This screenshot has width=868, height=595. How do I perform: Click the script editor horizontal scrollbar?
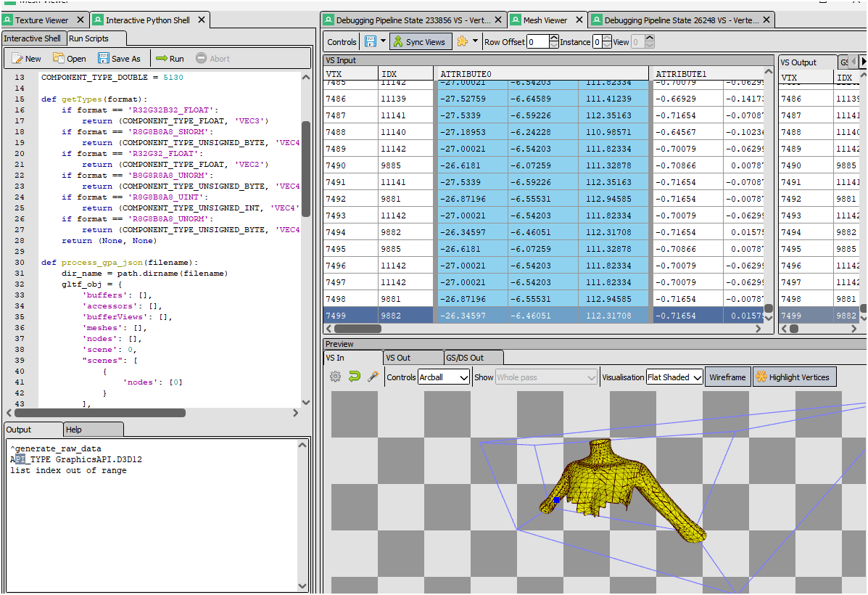click(x=100, y=413)
